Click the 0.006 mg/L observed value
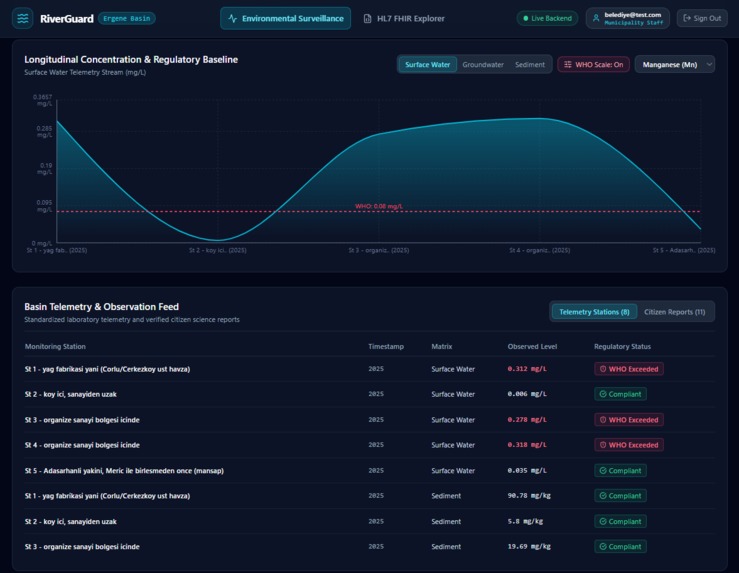This screenshot has height=573, width=739. [x=527, y=394]
